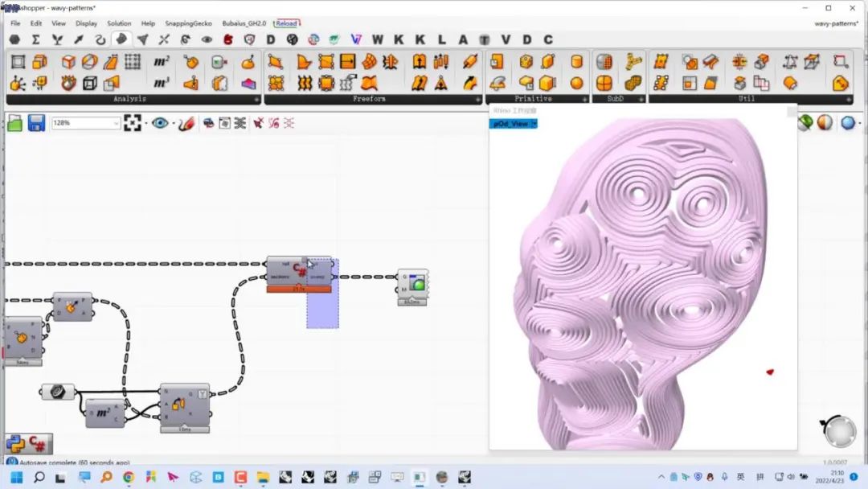This screenshot has width=868, height=489.
Task: Open the Solution menu
Action: click(119, 23)
